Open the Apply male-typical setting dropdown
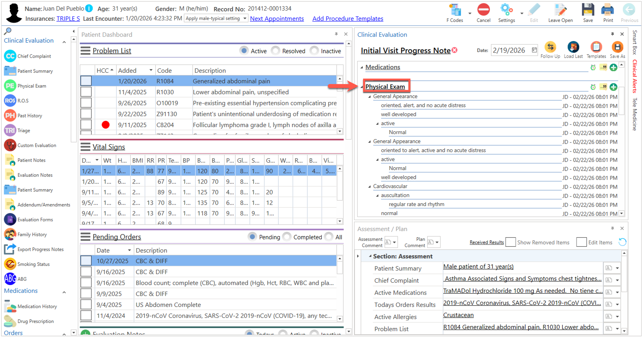Viewport: 644px width, 337px height. (245, 19)
